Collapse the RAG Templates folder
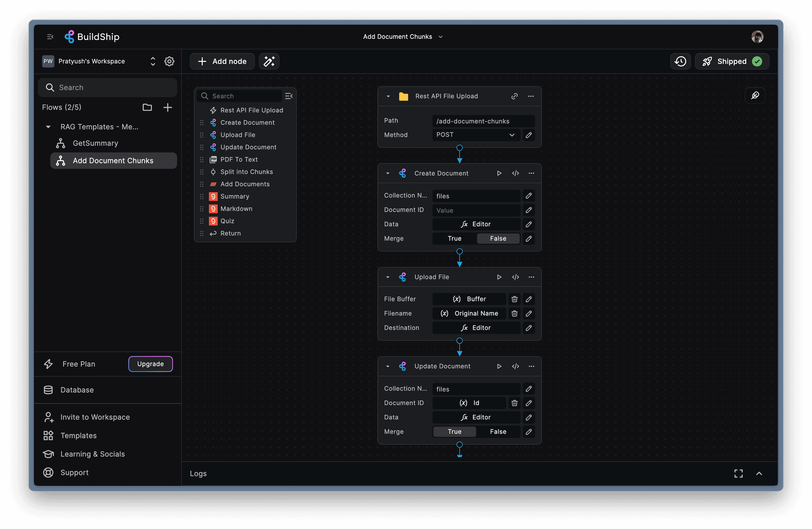This screenshot has width=812, height=529. 48,127
